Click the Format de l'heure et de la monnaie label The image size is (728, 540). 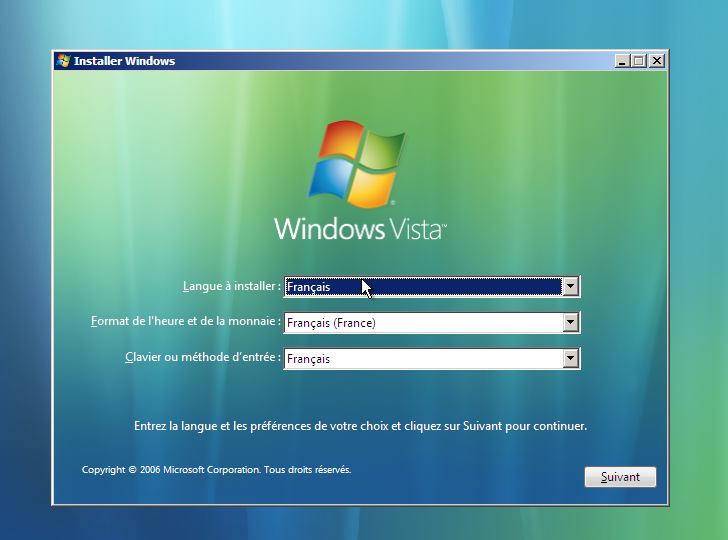[186, 321]
